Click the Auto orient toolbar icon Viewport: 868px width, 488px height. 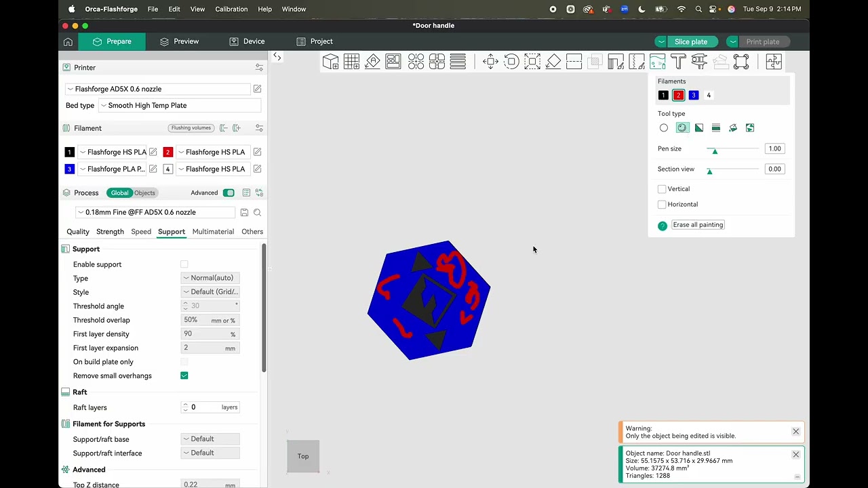click(x=372, y=62)
